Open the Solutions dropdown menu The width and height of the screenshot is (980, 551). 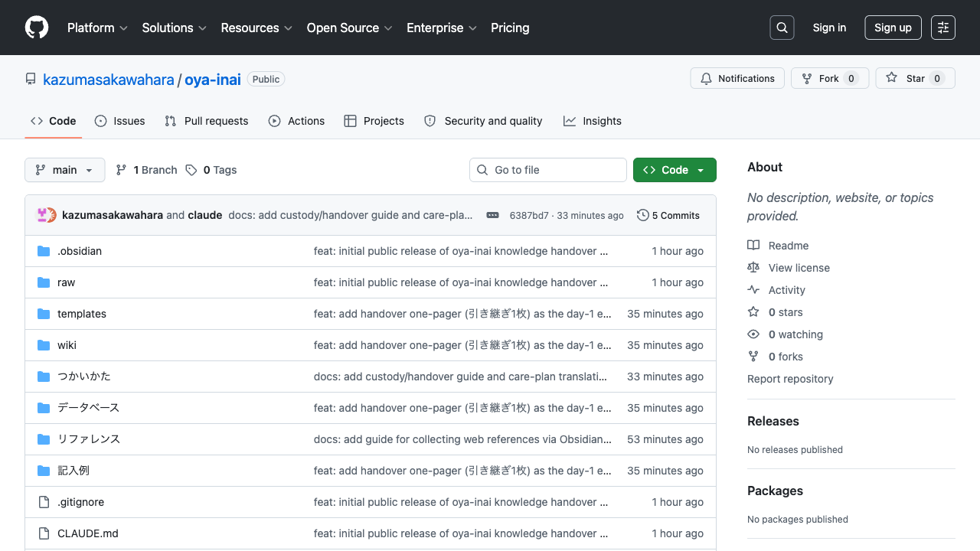pyautogui.click(x=175, y=28)
